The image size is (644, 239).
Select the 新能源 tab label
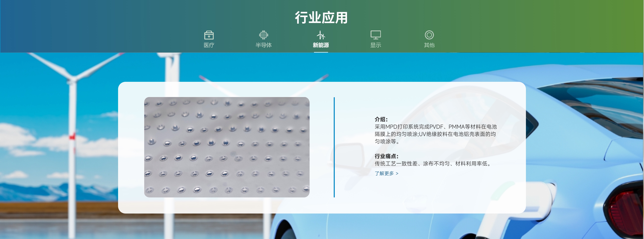coord(321,45)
